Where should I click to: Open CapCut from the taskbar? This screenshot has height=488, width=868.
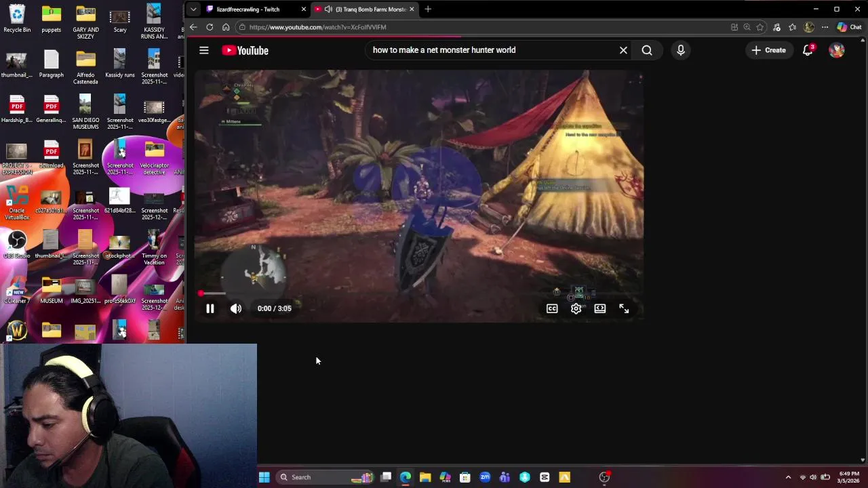pos(545,477)
